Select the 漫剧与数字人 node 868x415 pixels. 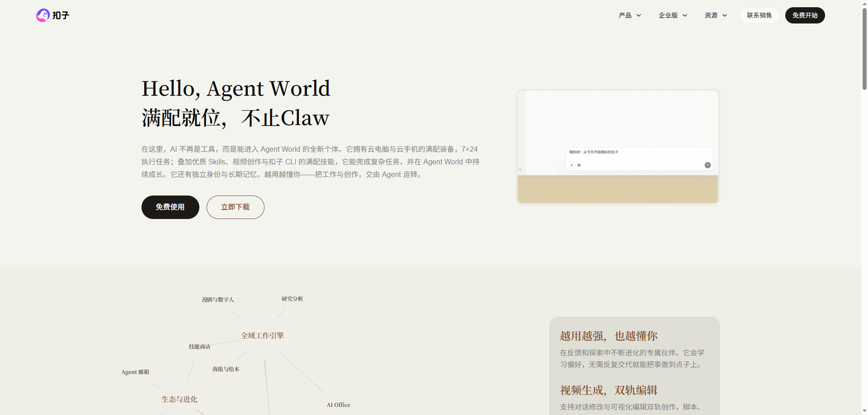[218, 299]
